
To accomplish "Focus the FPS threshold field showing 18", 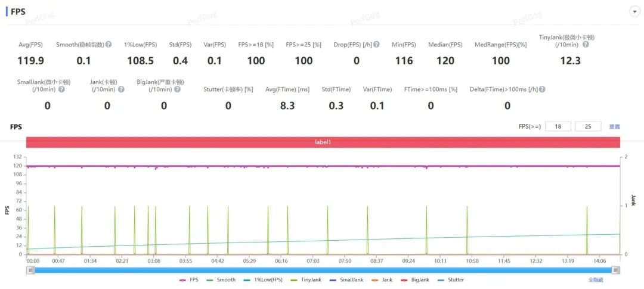I will pos(558,126).
